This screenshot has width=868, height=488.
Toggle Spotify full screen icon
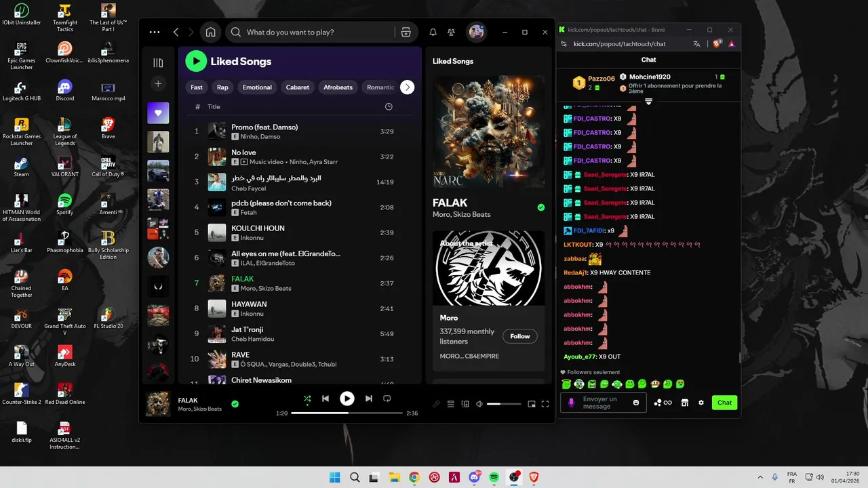click(545, 404)
